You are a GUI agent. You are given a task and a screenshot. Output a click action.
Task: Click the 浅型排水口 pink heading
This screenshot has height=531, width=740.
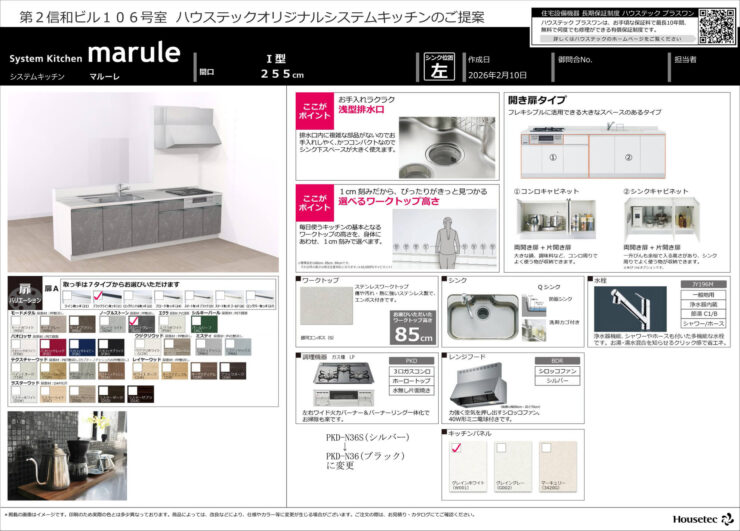(x=361, y=110)
